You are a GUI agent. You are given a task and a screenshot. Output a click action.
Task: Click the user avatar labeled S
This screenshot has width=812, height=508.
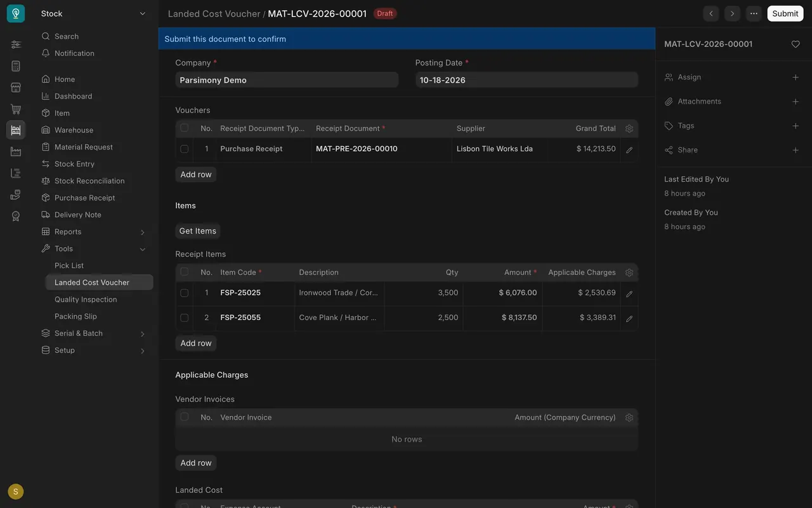point(16,491)
